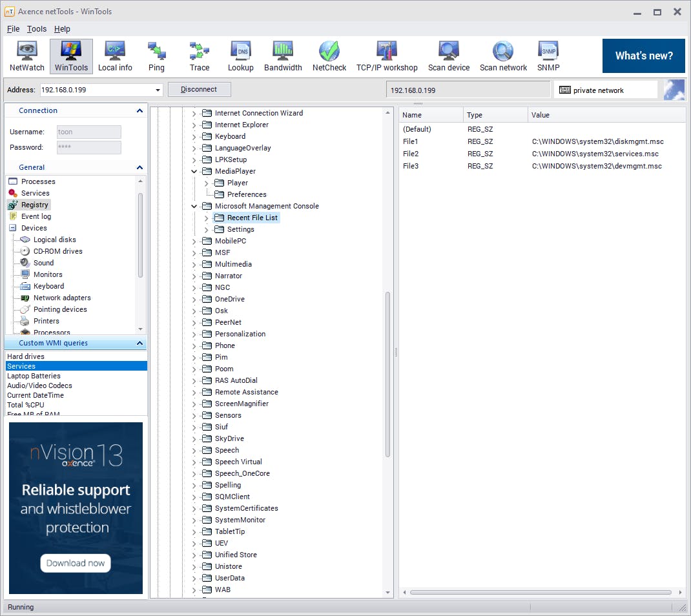Collapse the Devices node in General list
The width and height of the screenshot is (691, 616).
pyautogui.click(x=13, y=228)
